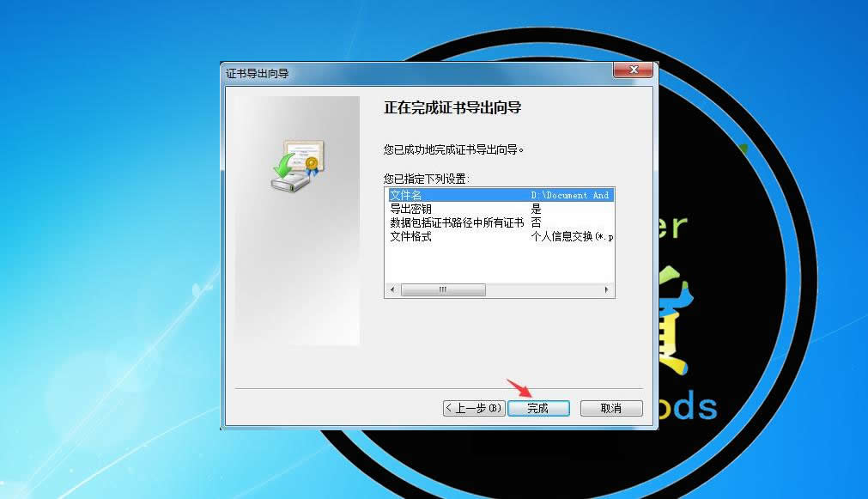Click the scrollbar left arrow
868x499 pixels.
click(x=391, y=290)
